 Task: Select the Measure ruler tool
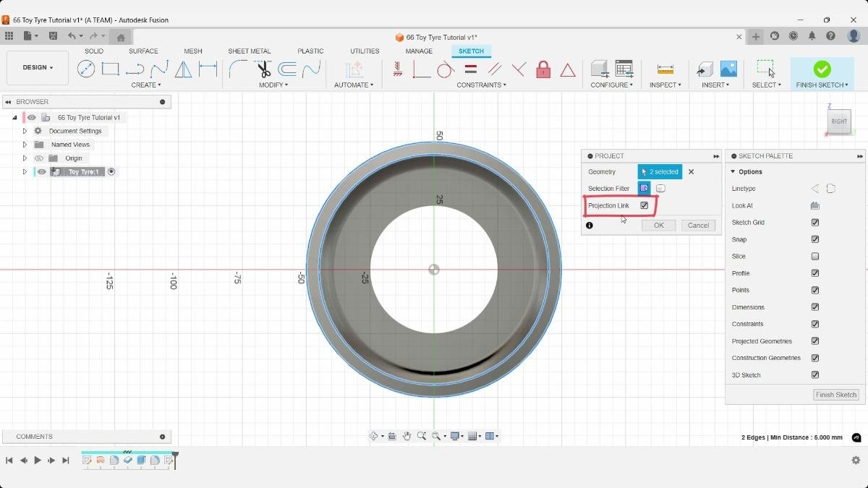(x=665, y=69)
